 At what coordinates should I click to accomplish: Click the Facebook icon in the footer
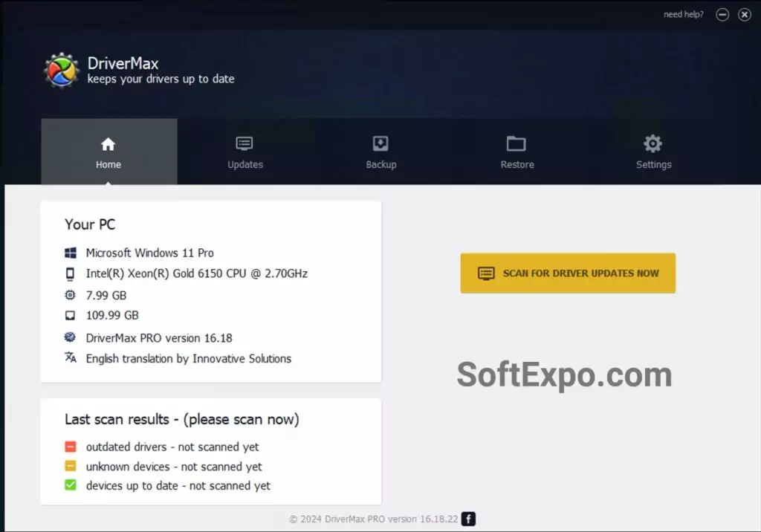(468, 519)
